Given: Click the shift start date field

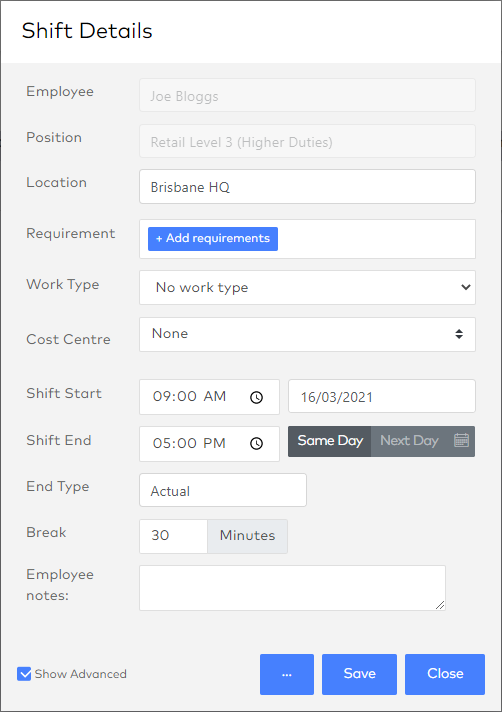Looking at the screenshot, I should [x=382, y=396].
